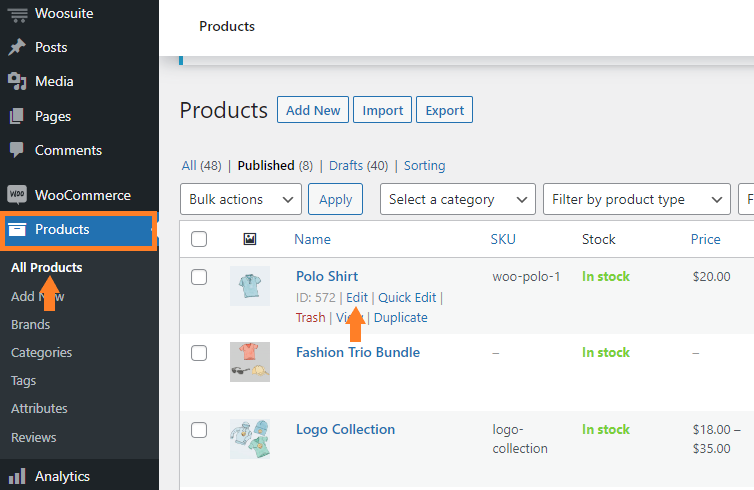Check the Fashion Trio Bundle checkbox
The width and height of the screenshot is (754, 490).
(199, 353)
